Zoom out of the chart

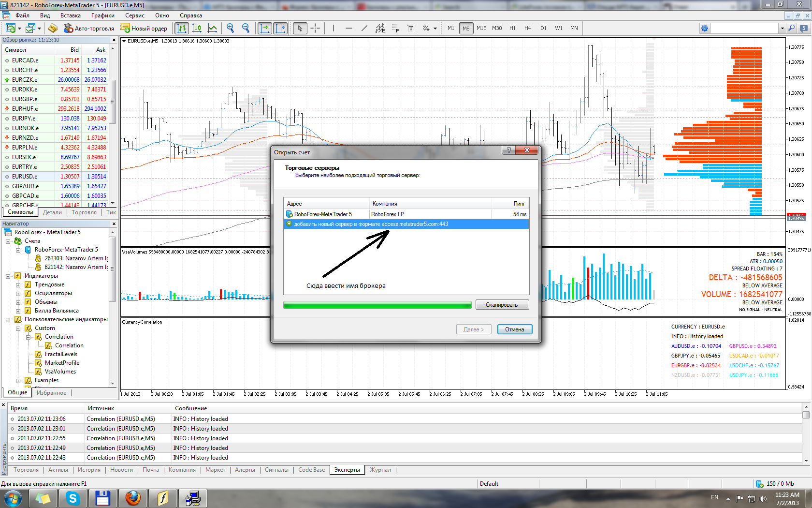click(x=246, y=28)
